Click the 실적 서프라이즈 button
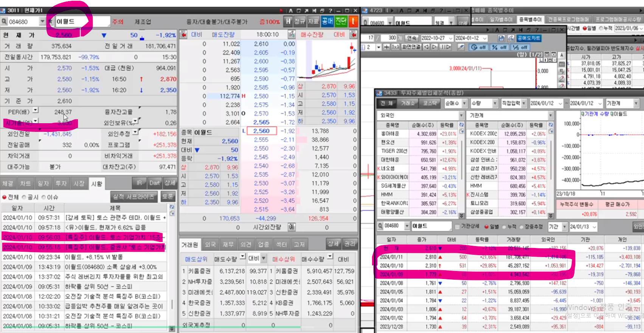644x333 pixels. (133, 197)
